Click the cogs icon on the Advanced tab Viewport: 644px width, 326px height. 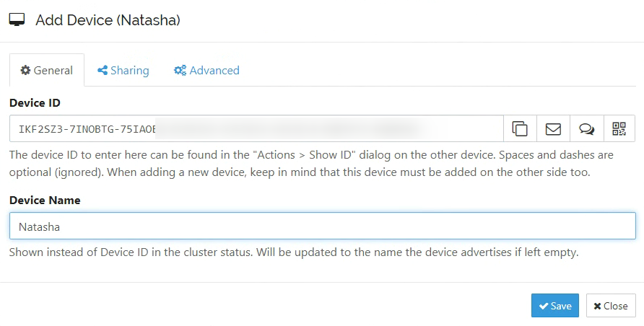coord(180,70)
